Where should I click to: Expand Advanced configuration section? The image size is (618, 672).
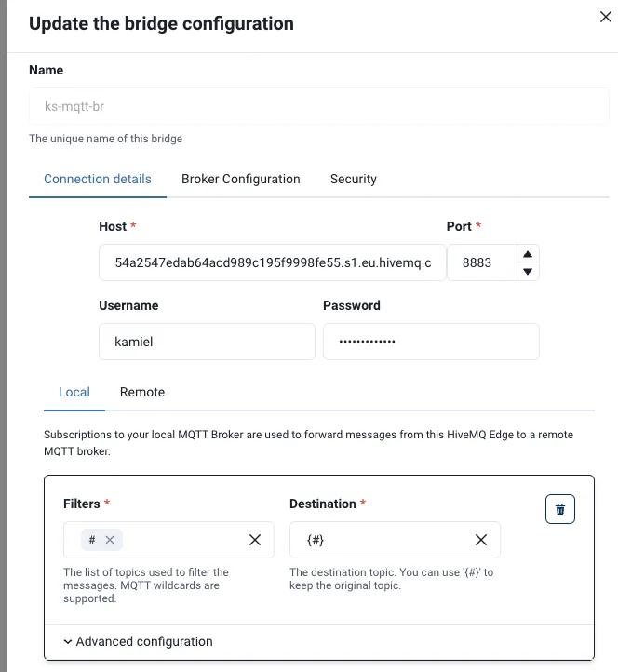point(138,641)
